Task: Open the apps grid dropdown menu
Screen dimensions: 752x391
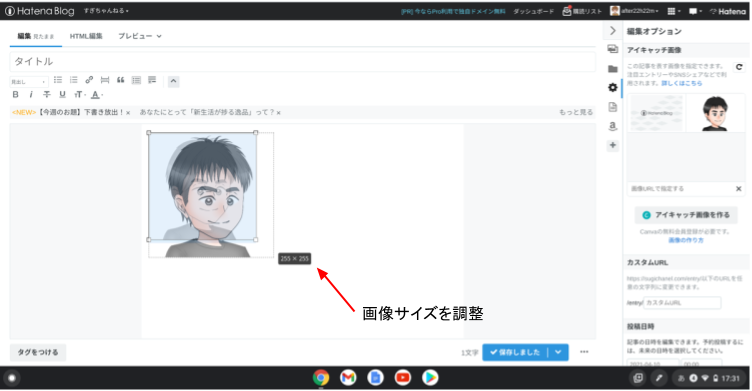Action: pos(674,11)
